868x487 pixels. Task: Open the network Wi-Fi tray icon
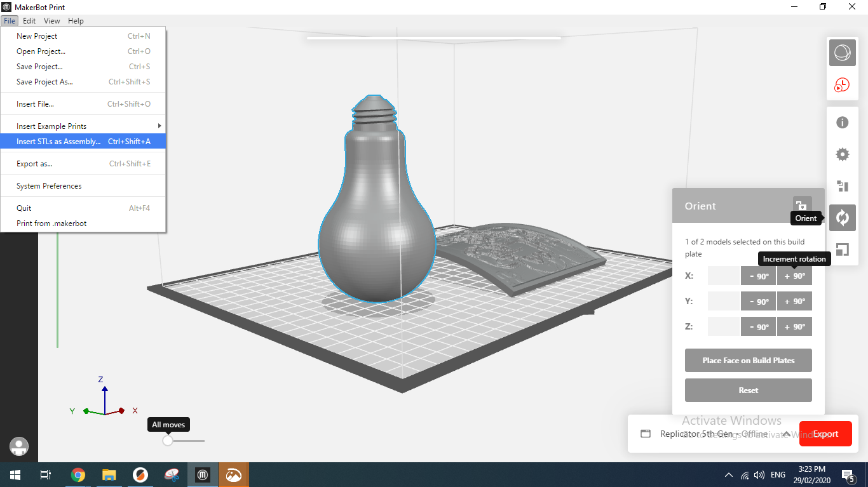745,475
